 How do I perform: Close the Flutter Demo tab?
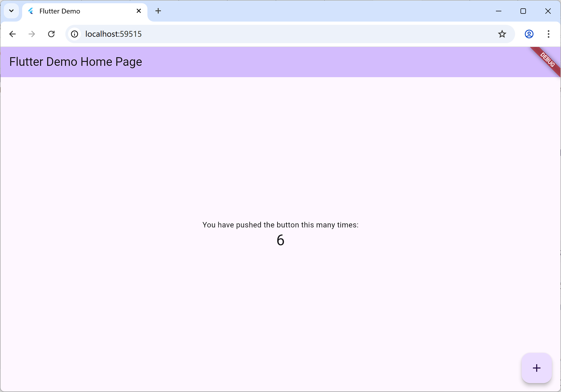tap(139, 11)
